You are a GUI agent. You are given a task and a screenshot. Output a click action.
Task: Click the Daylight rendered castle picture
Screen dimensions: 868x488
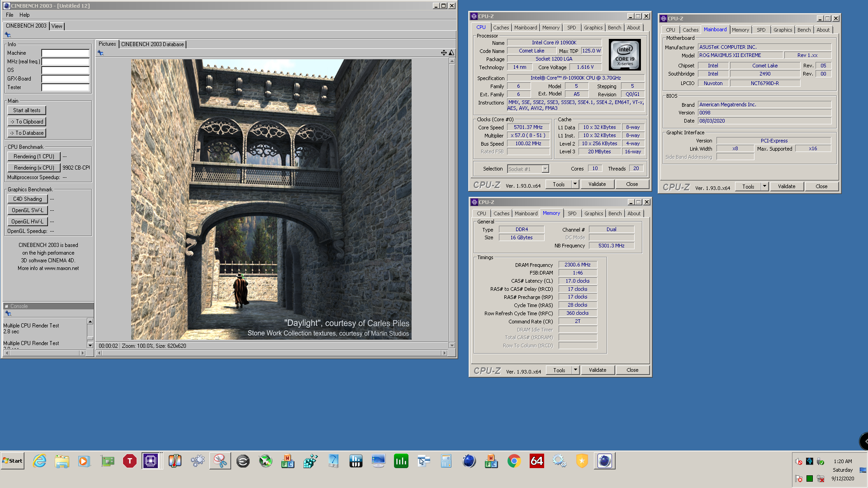click(x=271, y=199)
